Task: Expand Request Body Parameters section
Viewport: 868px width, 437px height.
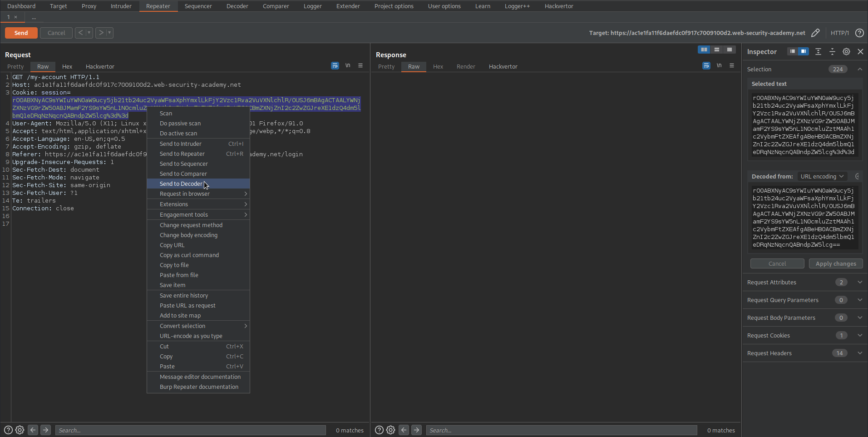Action: [x=860, y=318]
